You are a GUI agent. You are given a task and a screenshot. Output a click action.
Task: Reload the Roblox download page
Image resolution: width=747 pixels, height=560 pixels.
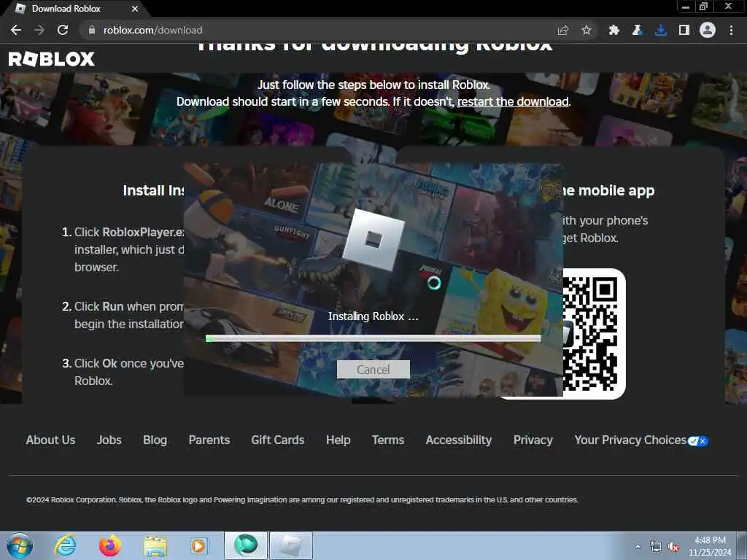(x=63, y=30)
